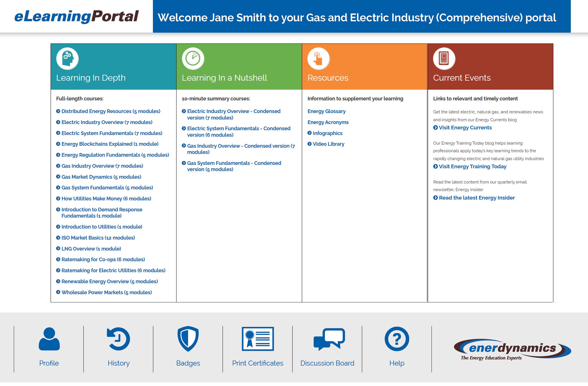Select the Discussion Board label in the footer

[327, 363]
